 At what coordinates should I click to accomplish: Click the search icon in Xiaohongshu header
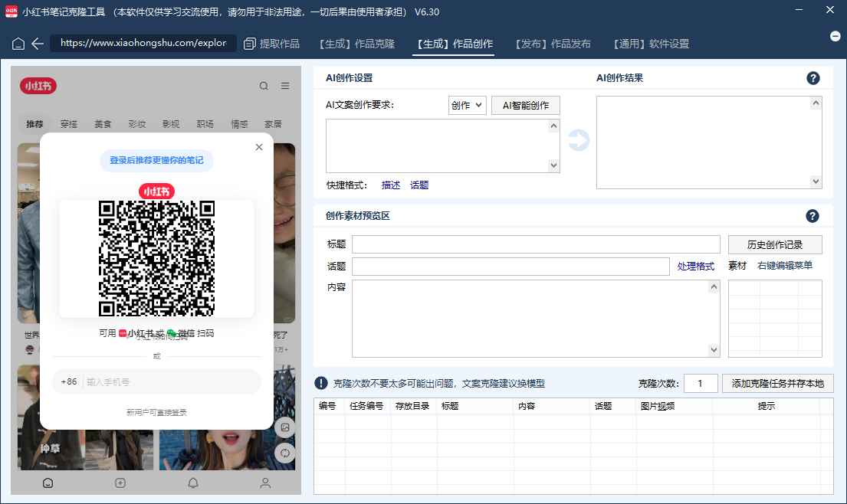[x=264, y=86]
